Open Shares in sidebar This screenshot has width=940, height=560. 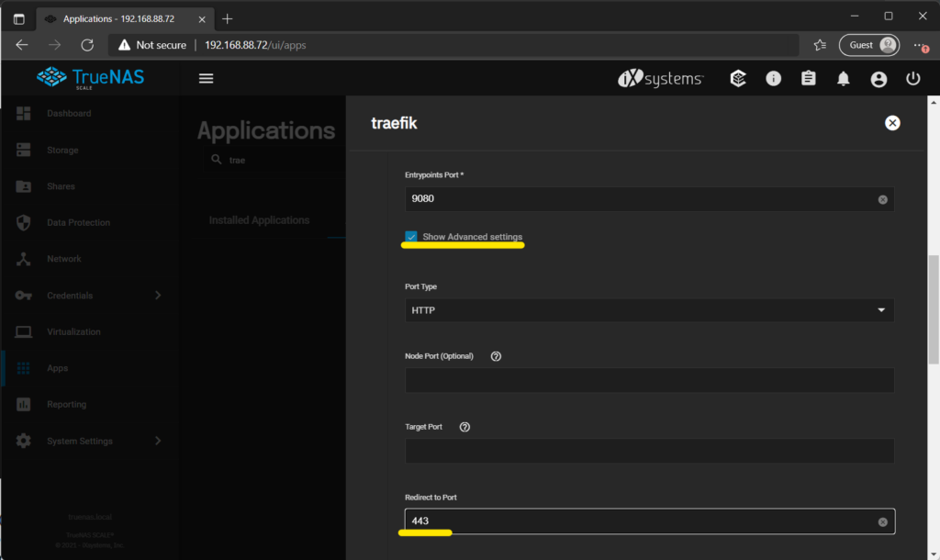[61, 186]
